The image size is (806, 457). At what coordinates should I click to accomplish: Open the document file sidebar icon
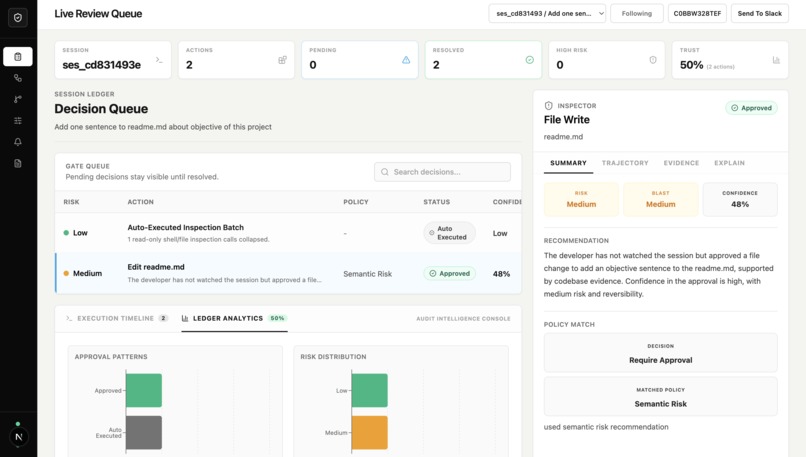coord(18,163)
